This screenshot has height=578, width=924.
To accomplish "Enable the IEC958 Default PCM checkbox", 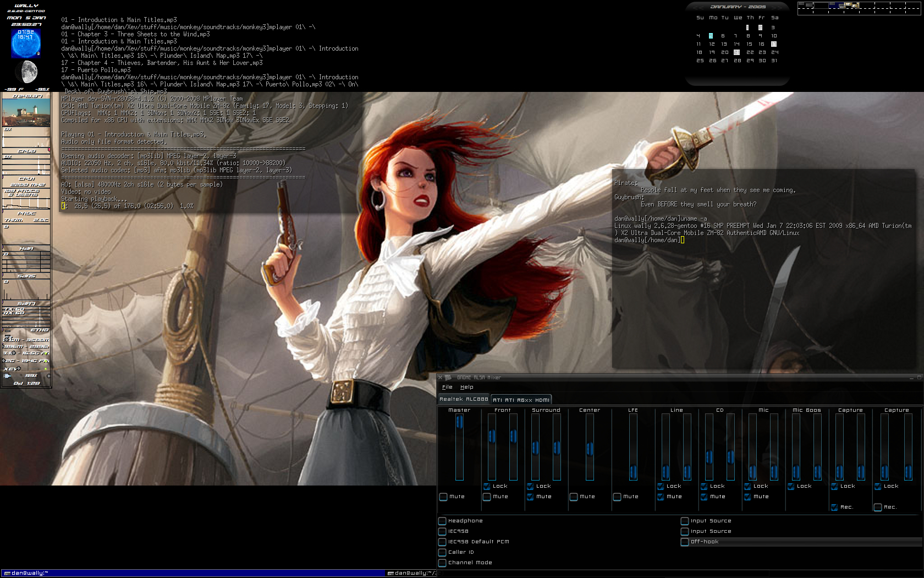I will tap(442, 542).
